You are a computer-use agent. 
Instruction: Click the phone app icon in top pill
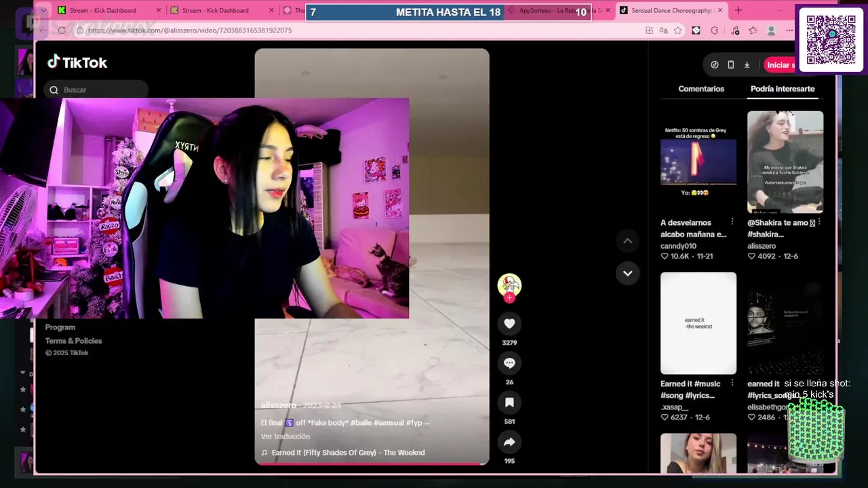pos(731,65)
